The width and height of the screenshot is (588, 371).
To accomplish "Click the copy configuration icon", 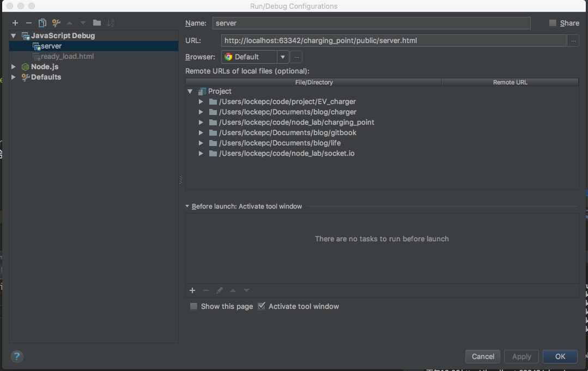I will 43,23.
